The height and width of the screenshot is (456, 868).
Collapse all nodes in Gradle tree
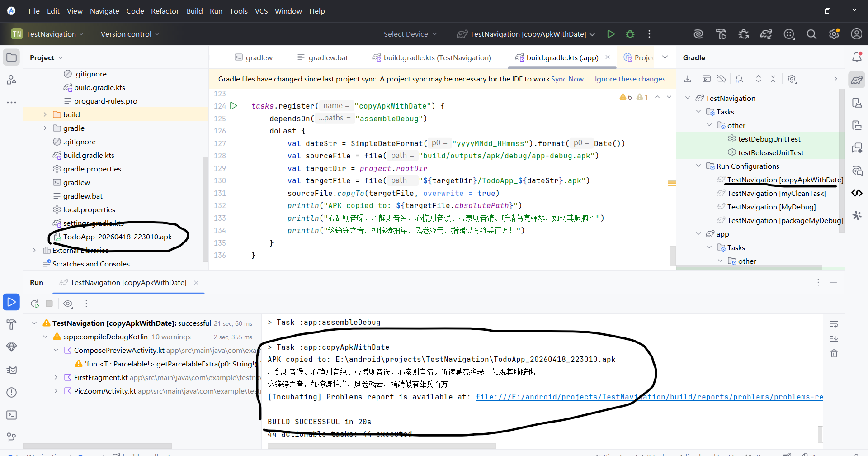click(x=773, y=79)
